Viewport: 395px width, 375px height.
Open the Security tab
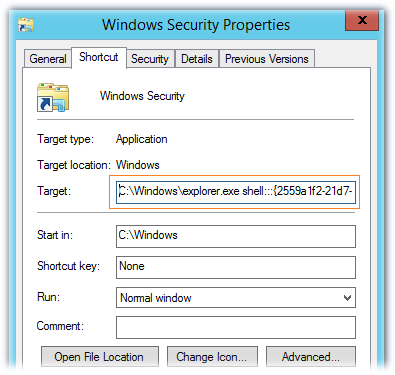(x=150, y=59)
